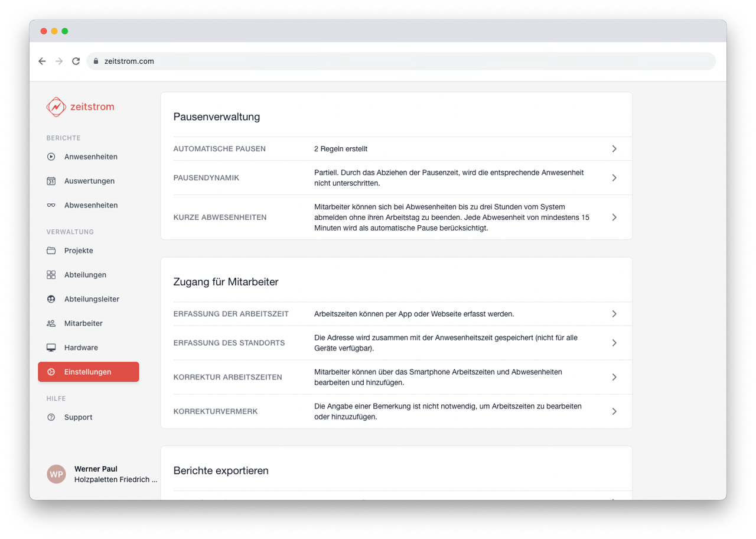Click the Zugang für Mitarbeiter heading

tap(226, 282)
